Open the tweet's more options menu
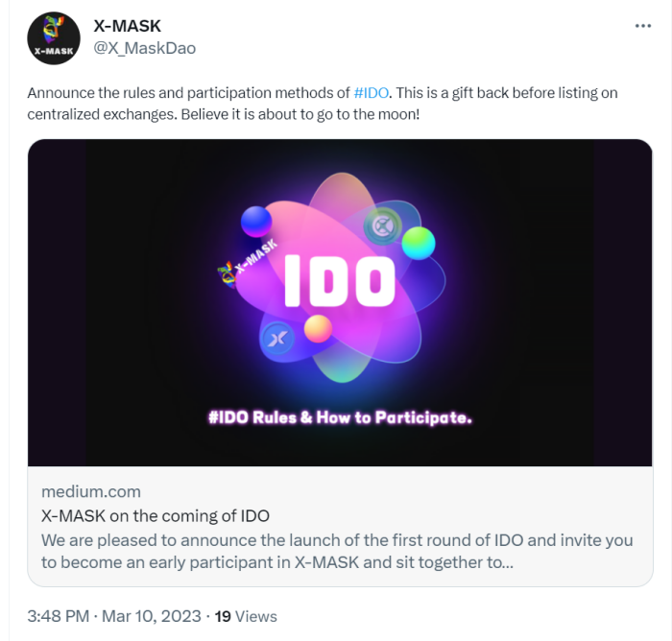This screenshot has width=672, height=641. (643, 26)
